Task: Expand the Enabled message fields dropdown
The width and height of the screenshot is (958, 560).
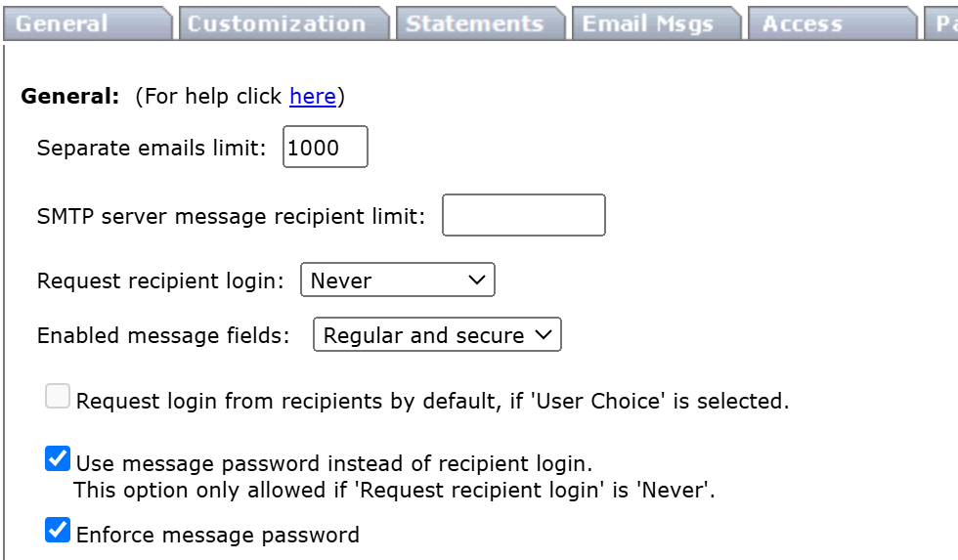Action: [436, 335]
